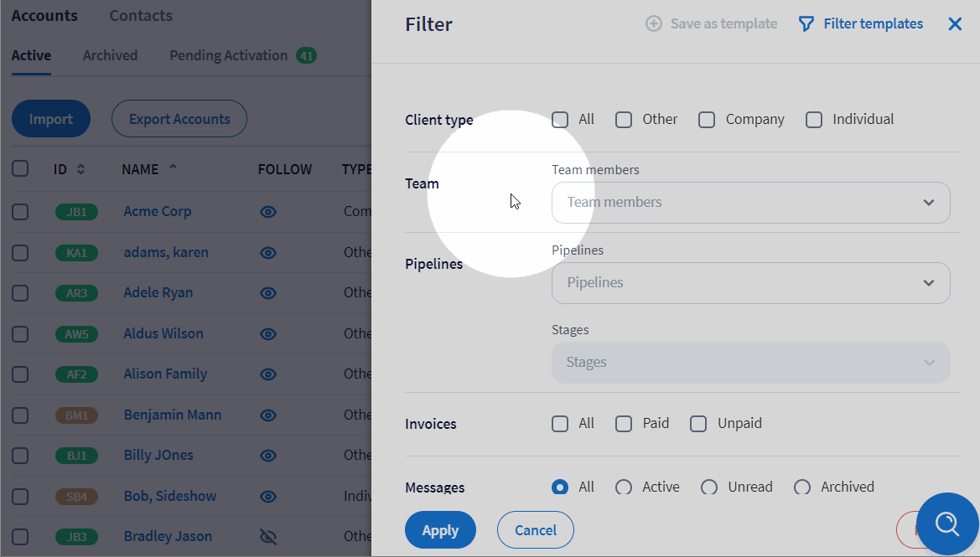Click follow eye icon for Adele Ryan
Screen dimensions: 980x557
pos(268,293)
